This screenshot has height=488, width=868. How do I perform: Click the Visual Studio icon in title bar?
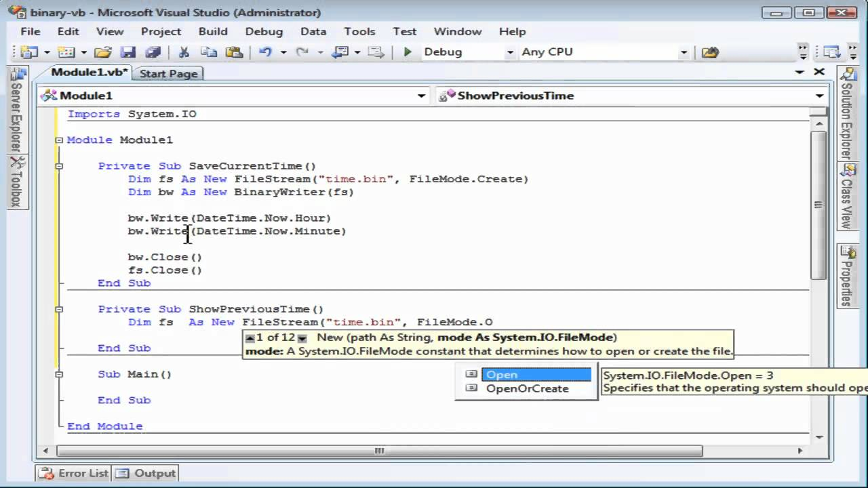(x=18, y=12)
